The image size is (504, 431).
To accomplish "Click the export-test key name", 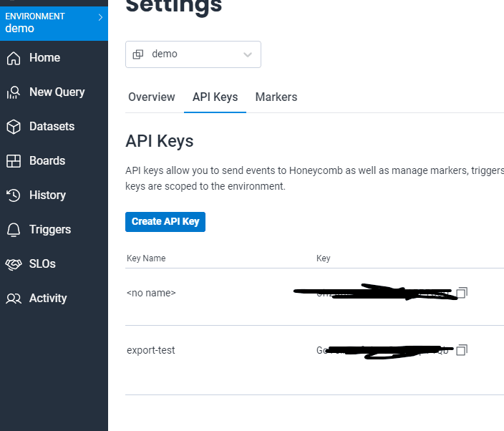I will (150, 350).
